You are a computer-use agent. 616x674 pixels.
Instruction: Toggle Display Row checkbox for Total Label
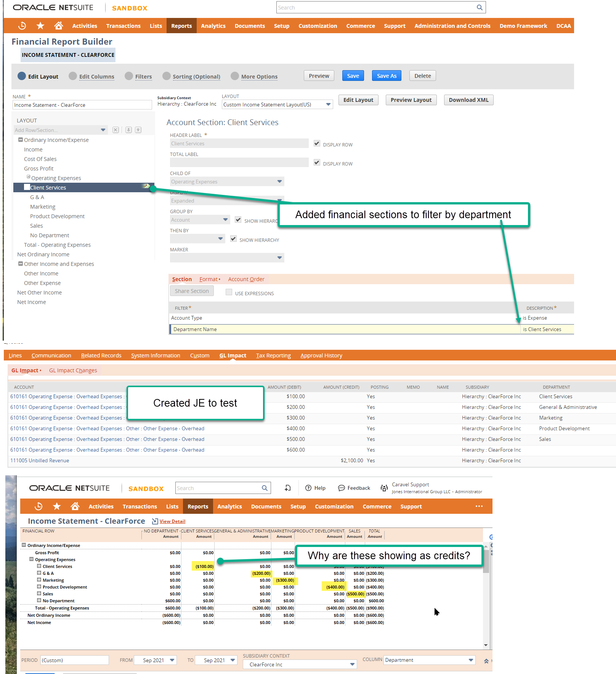pyautogui.click(x=317, y=162)
